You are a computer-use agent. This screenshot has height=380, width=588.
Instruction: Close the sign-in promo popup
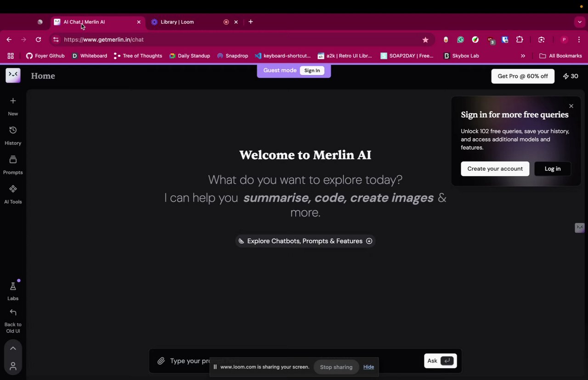[571, 106]
